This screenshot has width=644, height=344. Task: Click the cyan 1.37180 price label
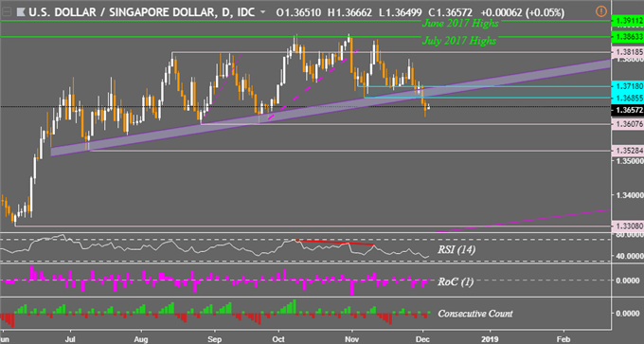coord(627,86)
